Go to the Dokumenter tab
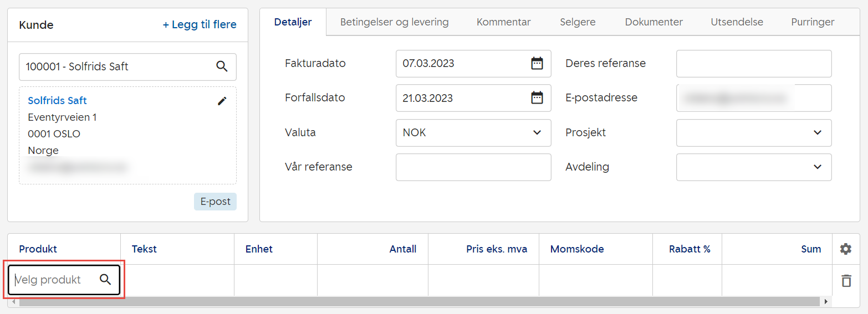This screenshot has height=314, width=868. [x=653, y=22]
